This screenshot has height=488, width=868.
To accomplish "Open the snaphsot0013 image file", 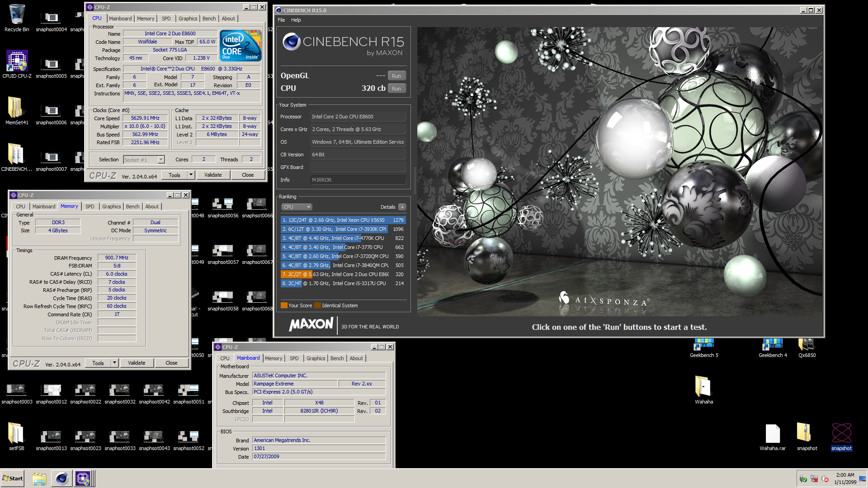I will pyautogui.click(x=51, y=440).
